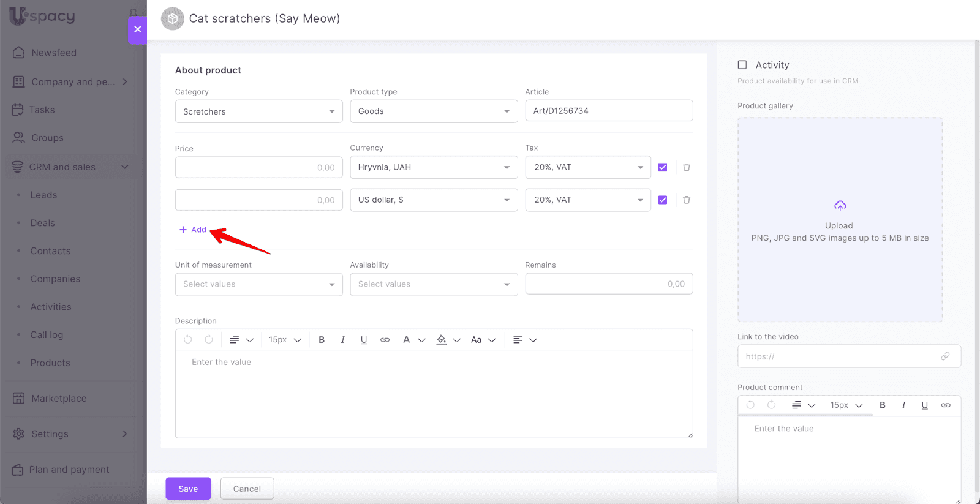Open Deals in the sidebar
The width and height of the screenshot is (980, 504).
click(43, 223)
